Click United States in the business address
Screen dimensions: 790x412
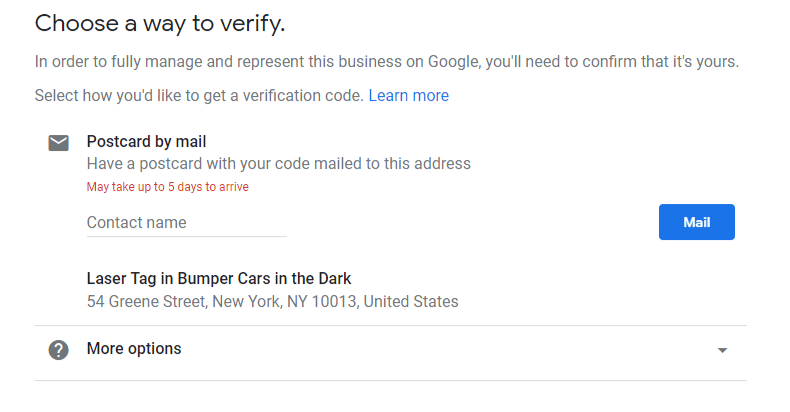pos(411,301)
